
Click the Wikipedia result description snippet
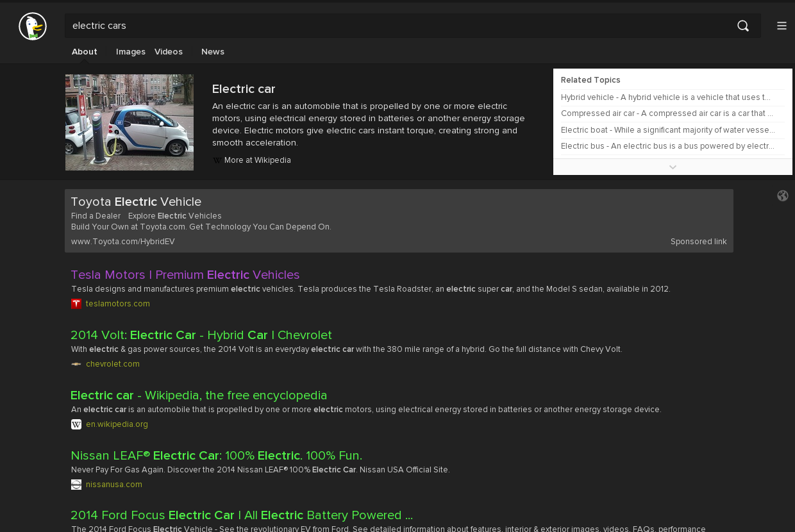click(366, 410)
